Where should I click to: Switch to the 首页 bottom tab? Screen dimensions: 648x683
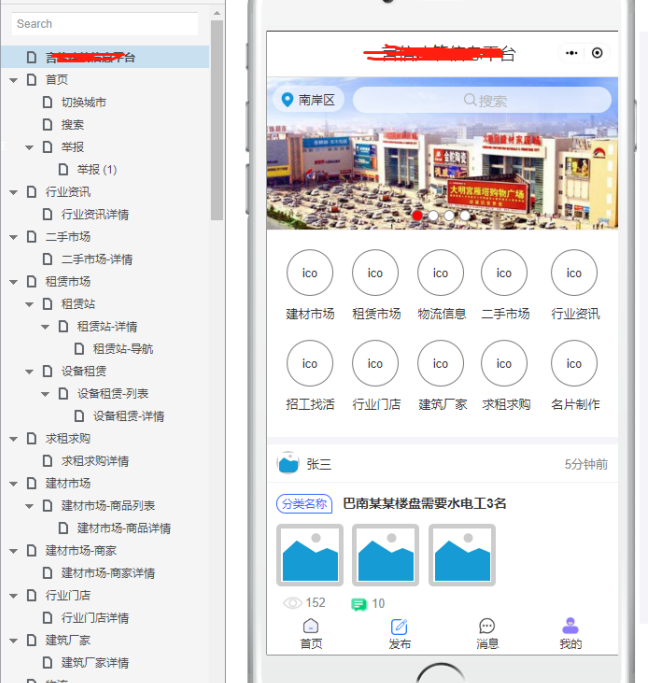[311, 634]
